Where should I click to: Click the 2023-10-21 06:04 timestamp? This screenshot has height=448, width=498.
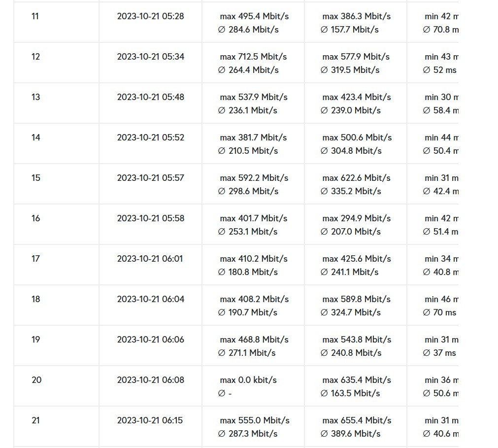(150, 299)
